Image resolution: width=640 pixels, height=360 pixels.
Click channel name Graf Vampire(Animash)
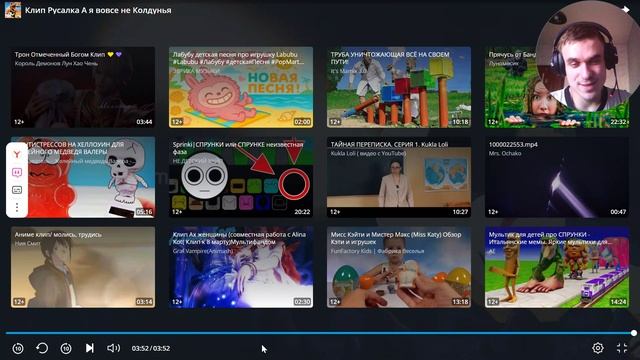coord(202,251)
